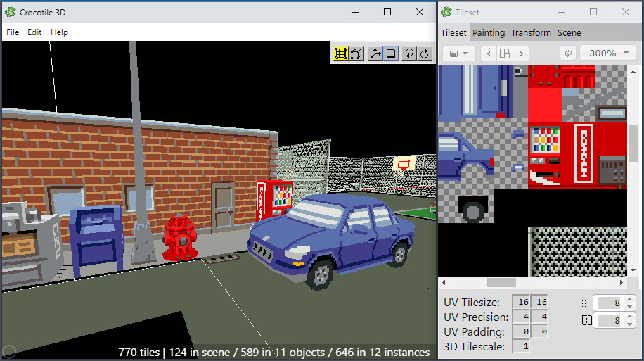Click the reload tileset icon
This screenshot has width=644, height=361.
tap(568, 53)
